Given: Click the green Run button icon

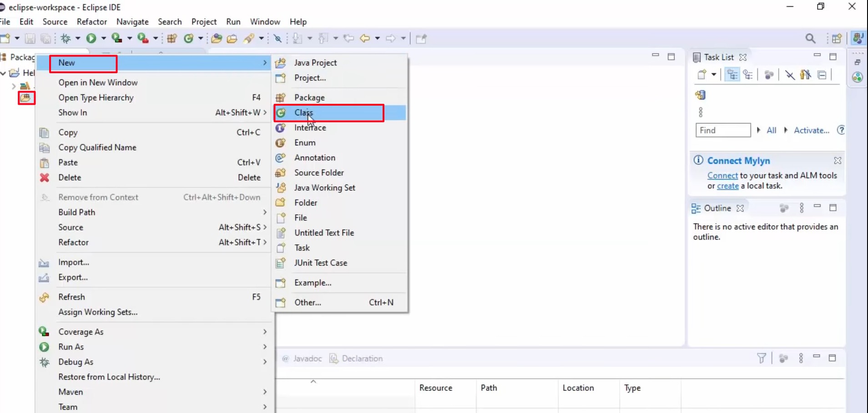Looking at the screenshot, I should 91,39.
